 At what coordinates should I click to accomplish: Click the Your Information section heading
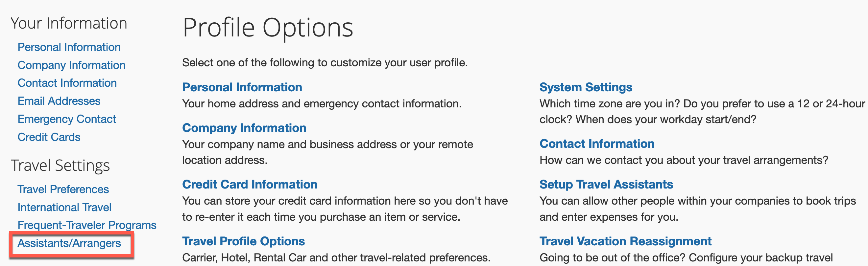tap(69, 23)
